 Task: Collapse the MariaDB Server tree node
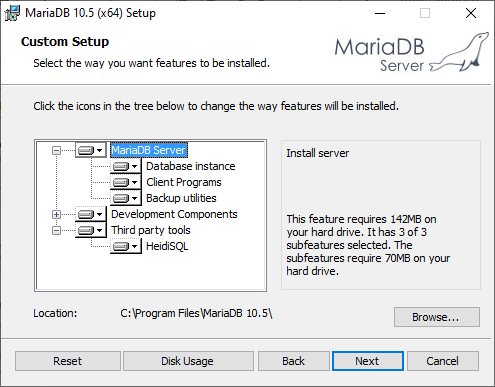click(x=56, y=151)
